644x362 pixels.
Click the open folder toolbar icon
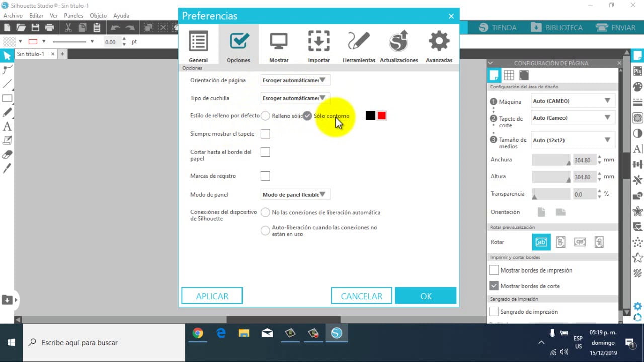tap(21, 28)
